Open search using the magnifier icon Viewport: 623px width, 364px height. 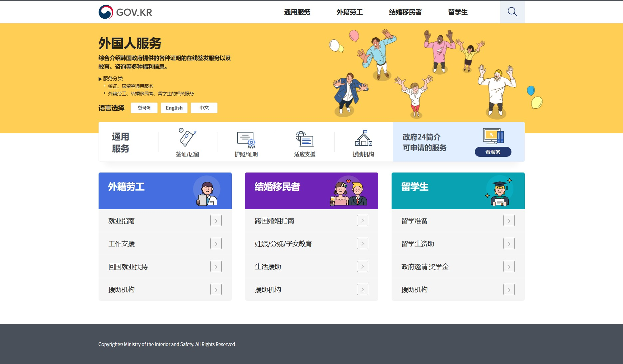coord(512,12)
